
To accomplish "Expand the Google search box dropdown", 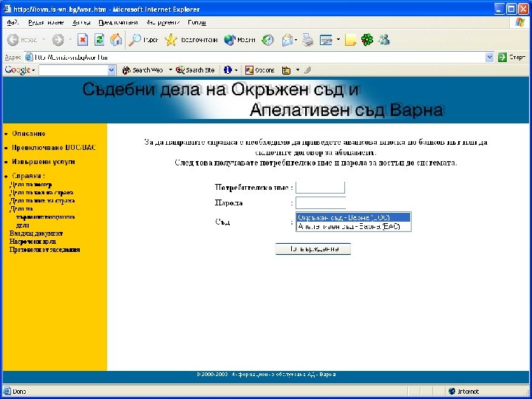I will [112, 70].
